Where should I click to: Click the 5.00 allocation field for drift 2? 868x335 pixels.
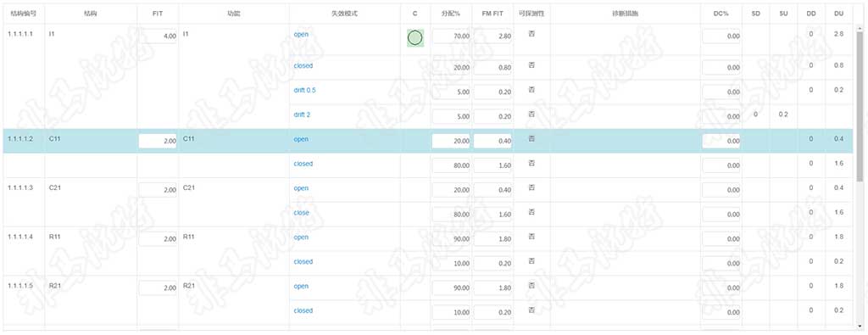click(x=451, y=116)
